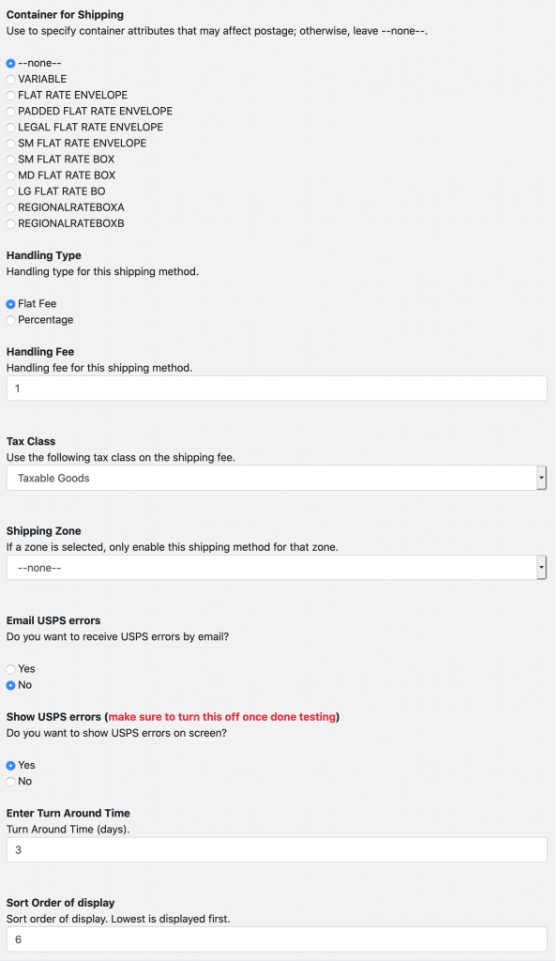560x961 pixels.
Task: Select the --none-- container radio button
Action: point(10,63)
